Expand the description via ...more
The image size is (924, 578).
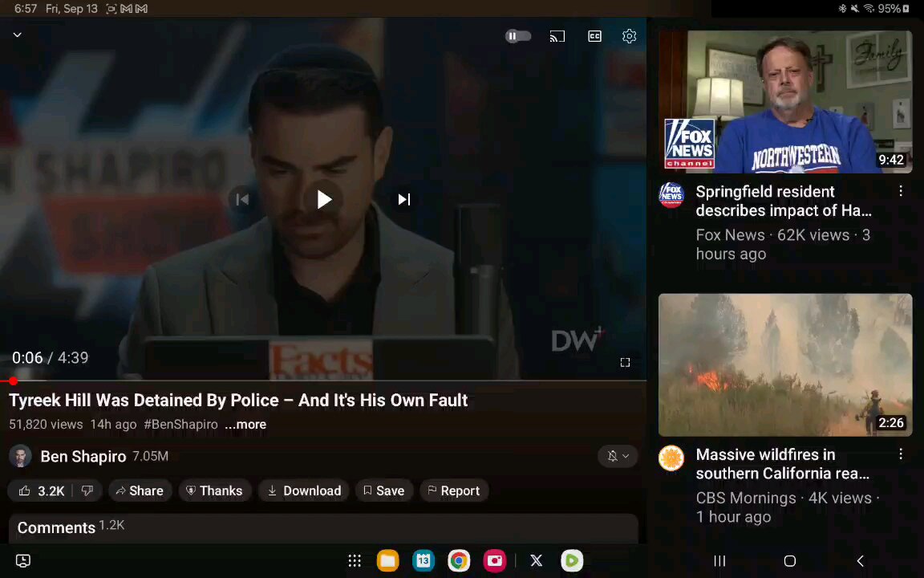[x=245, y=424]
